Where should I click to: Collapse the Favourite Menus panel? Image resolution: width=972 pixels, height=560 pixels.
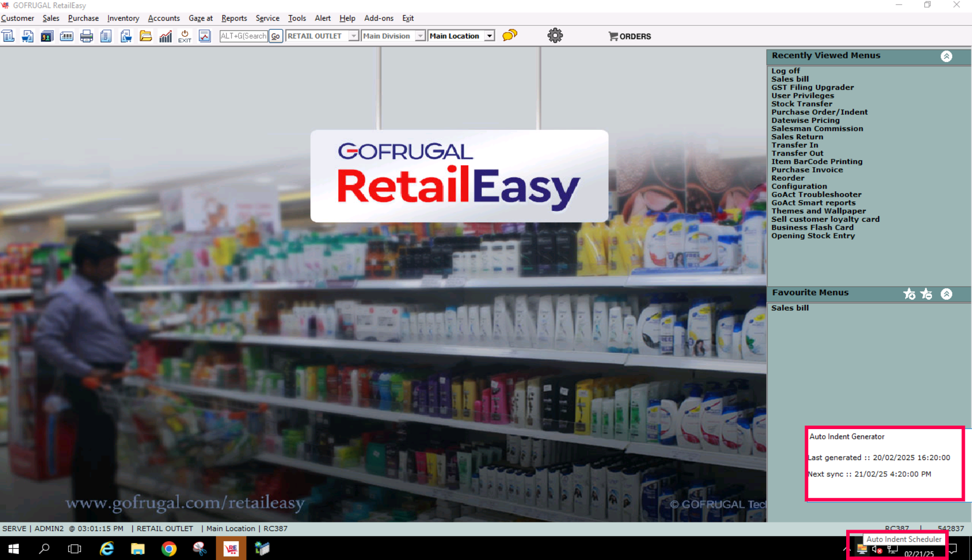pyautogui.click(x=946, y=294)
